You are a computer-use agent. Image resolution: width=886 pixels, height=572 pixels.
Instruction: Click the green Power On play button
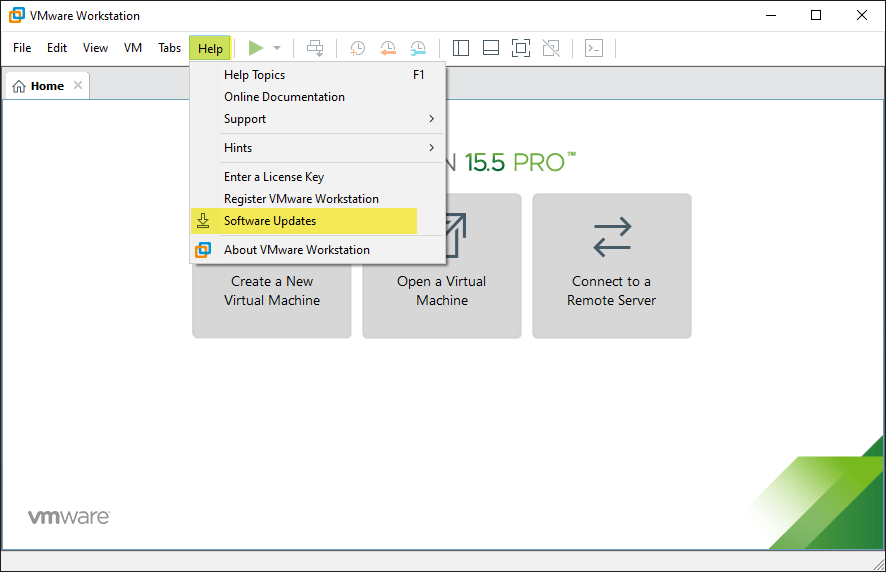pos(256,48)
